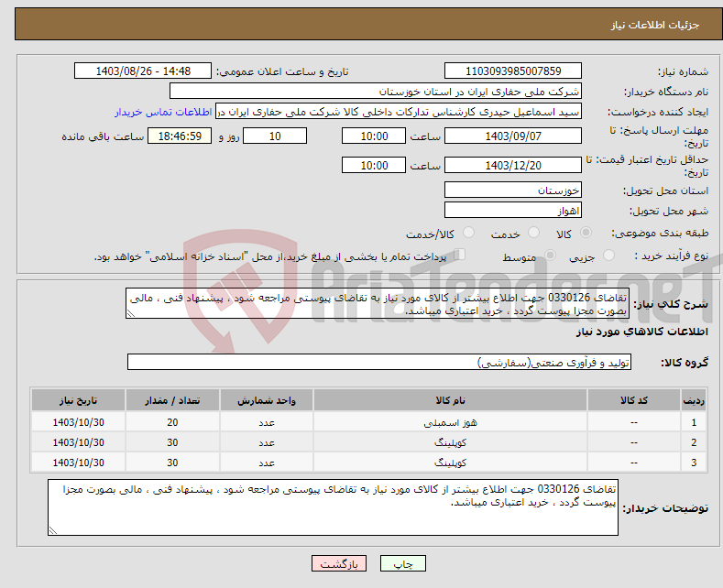Click date 1403/10/30 in row 3
Viewport: 723px width, 588px height.
click(79, 463)
